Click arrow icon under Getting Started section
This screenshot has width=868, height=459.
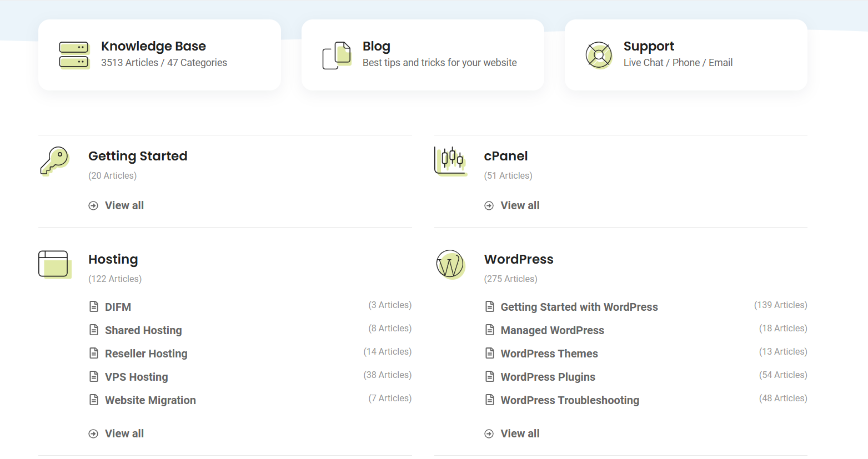coord(93,206)
